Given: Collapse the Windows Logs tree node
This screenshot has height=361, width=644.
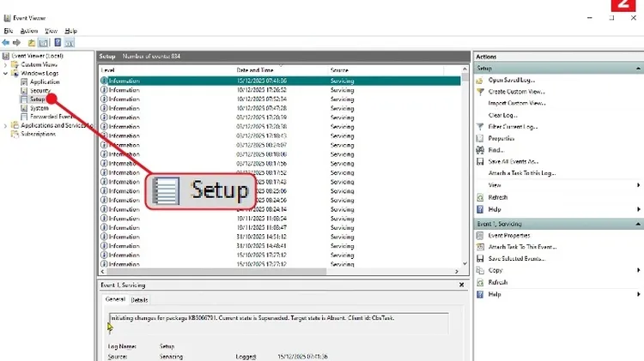Looking at the screenshot, I should pos(6,74).
